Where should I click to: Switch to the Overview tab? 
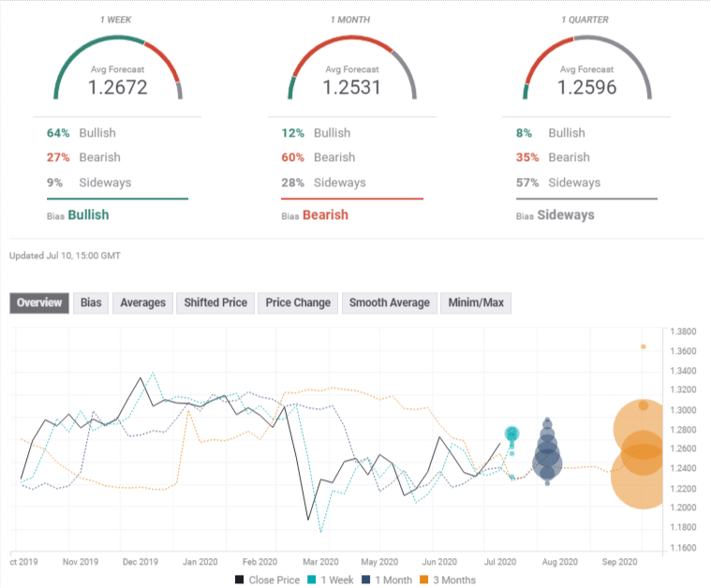point(39,302)
